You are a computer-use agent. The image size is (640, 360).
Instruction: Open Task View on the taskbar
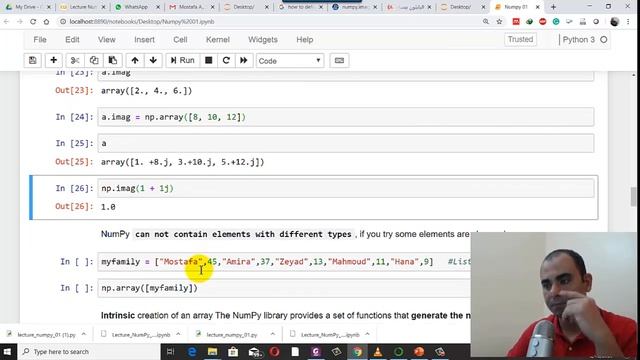click(171, 351)
